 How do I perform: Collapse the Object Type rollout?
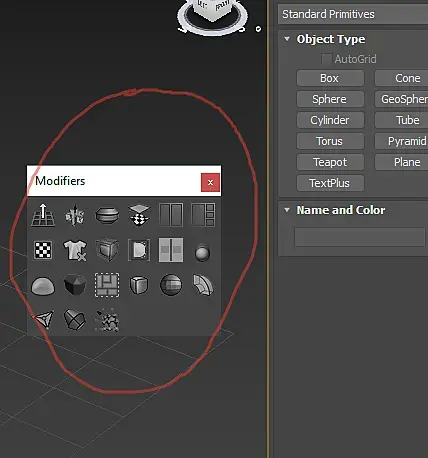(x=287, y=39)
